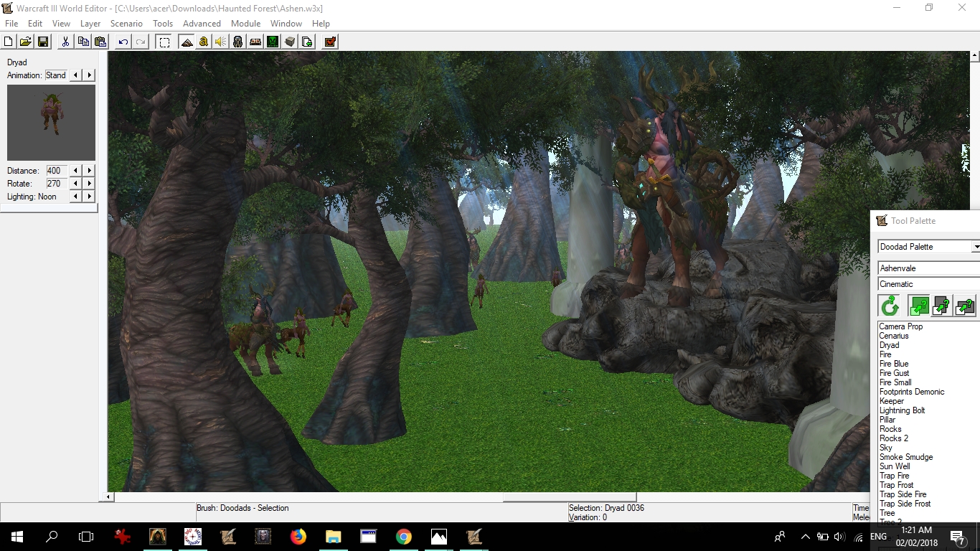The width and height of the screenshot is (980, 551).
Task: Click the Animation field showing Stand
Action: 57,75
